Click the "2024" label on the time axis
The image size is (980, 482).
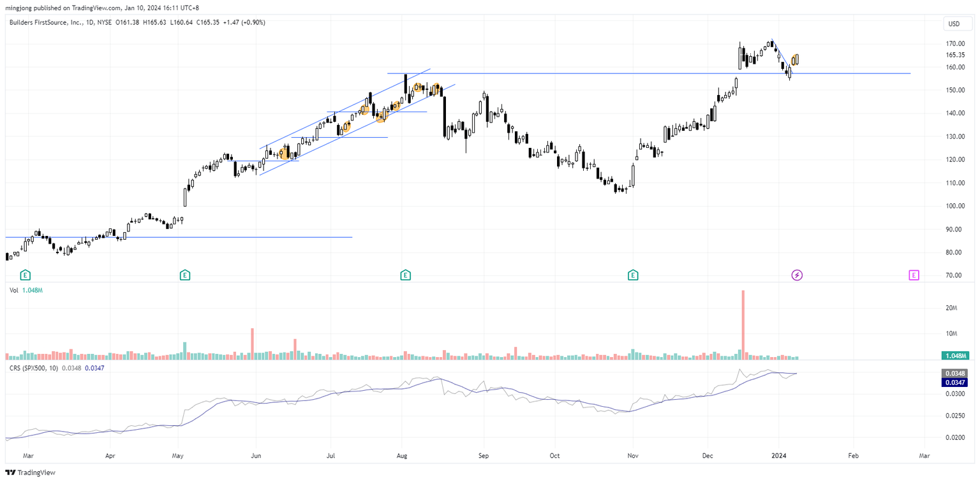(779, 456)
